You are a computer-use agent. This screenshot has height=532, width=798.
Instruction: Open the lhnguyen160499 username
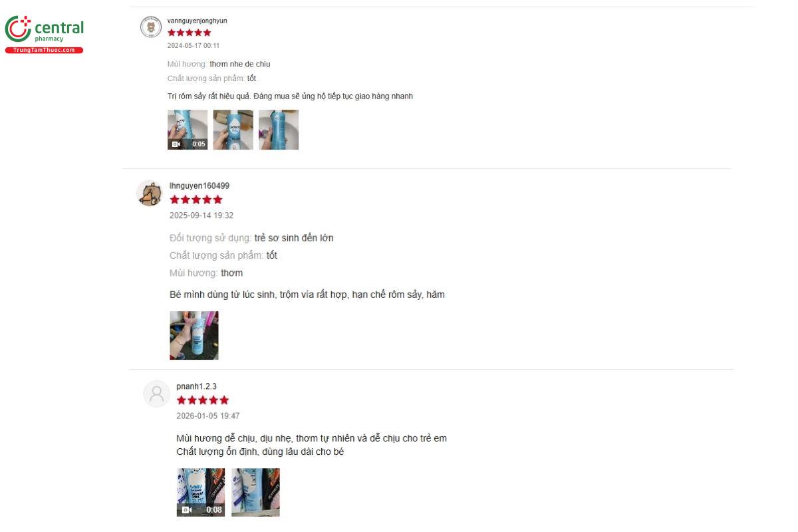pos(199,186)
